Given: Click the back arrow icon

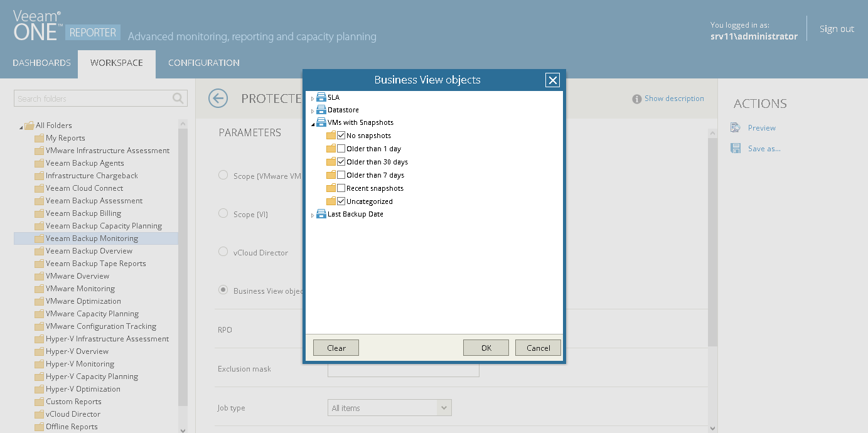Looking at the screenshot, I should click(x=218, y=99).
